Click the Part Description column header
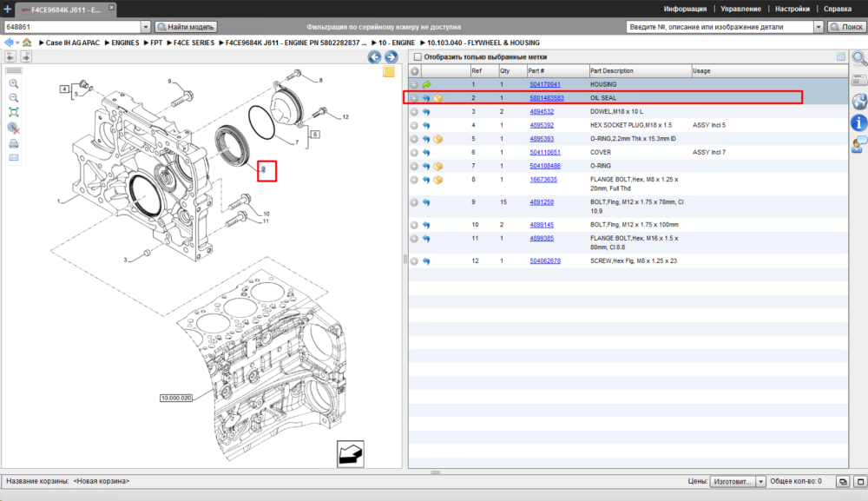 click(x=640, y=71)
